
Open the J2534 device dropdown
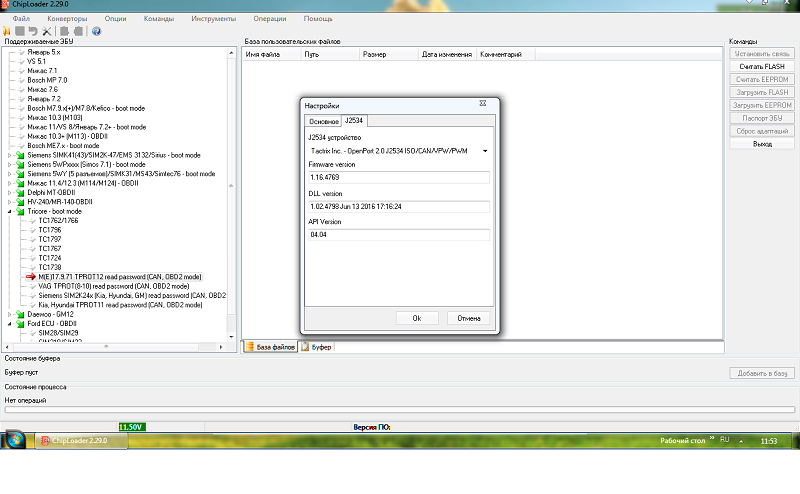(485, 151)
